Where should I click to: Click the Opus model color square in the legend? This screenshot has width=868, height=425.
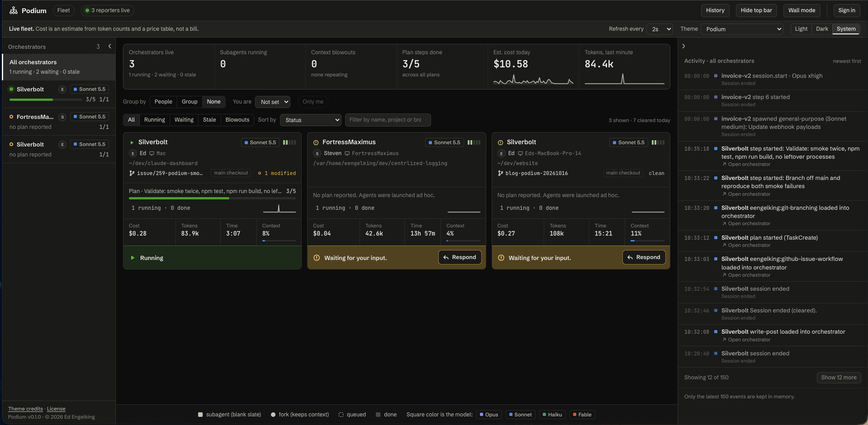(x=482, y=415)
